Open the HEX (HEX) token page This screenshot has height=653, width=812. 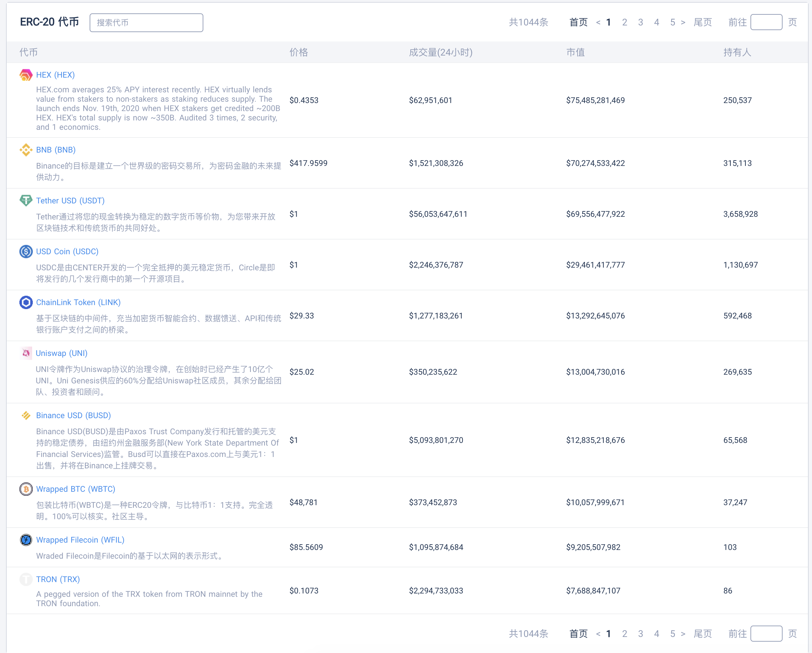coord(56,75)
